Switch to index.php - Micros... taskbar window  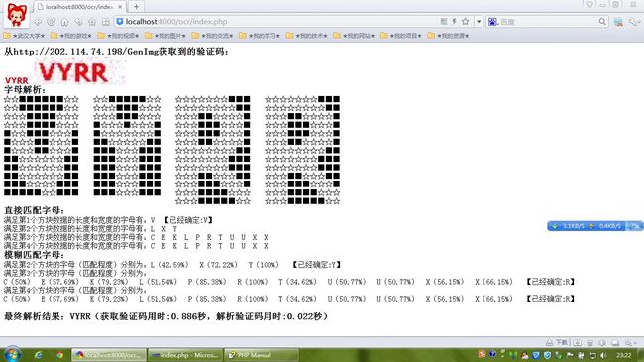[185, 355]
